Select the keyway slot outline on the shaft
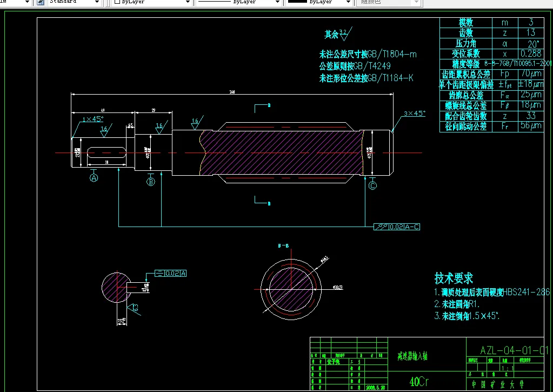 click(x=106, y=152)
